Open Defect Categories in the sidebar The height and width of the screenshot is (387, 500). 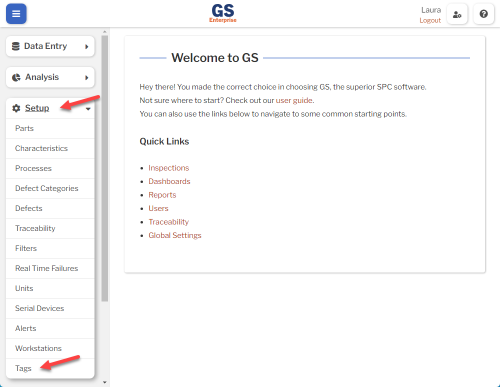(x=50, y=188)
